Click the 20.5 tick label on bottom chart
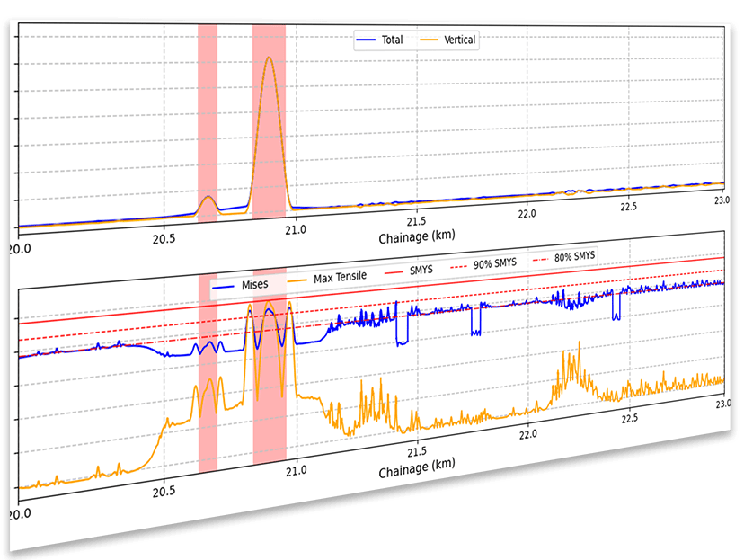The image size is (744, 560). pyautogui.click(x=164, y=492)
